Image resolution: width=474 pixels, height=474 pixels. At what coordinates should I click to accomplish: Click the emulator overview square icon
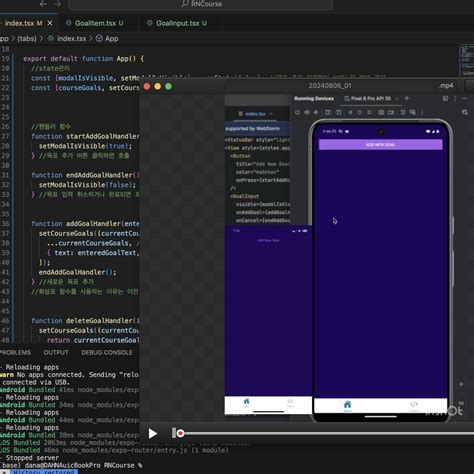[369, 112]
